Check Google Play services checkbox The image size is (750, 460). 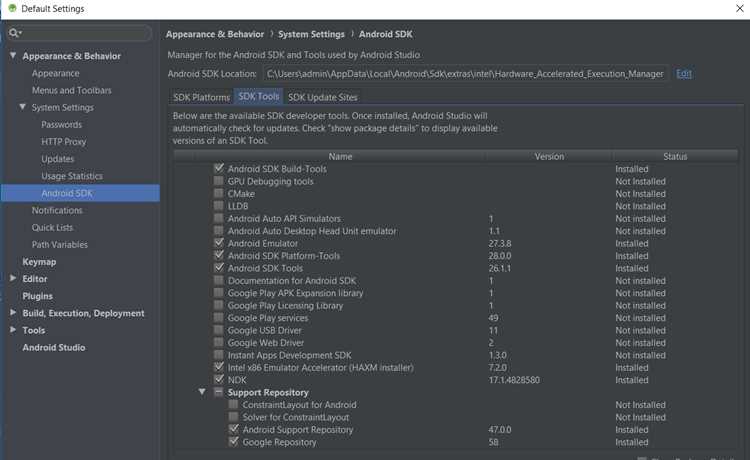(219, 318)
